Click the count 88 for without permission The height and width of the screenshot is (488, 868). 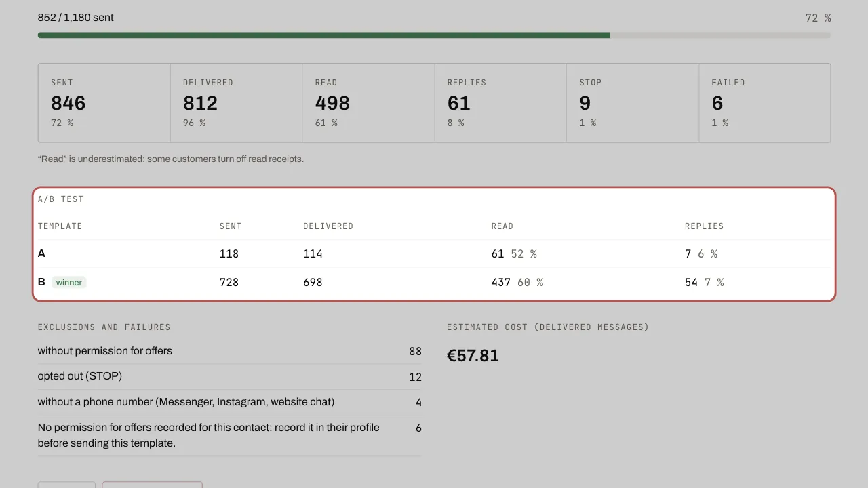point(416,352)
